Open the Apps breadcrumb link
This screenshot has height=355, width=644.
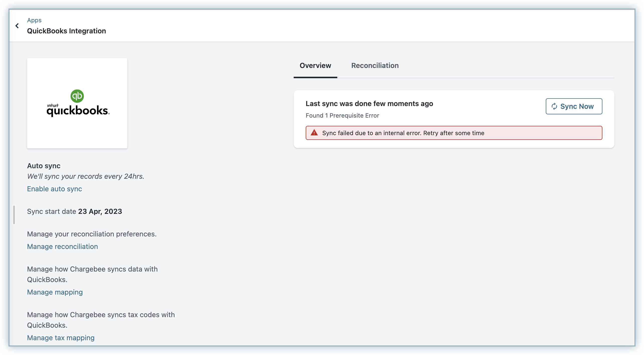pyautogui.click(x=34, y=20)
